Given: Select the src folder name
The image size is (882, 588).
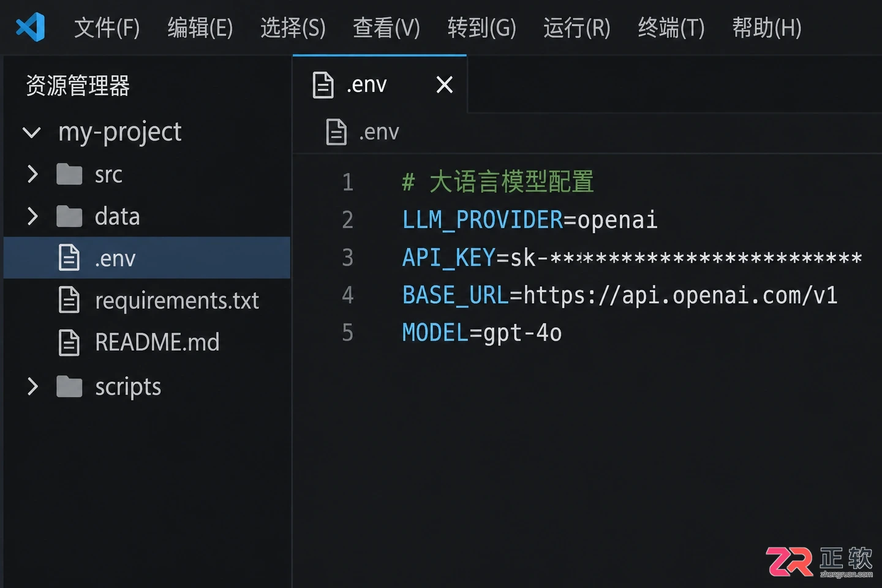Looking at the screenshot, I should [109, 175].
